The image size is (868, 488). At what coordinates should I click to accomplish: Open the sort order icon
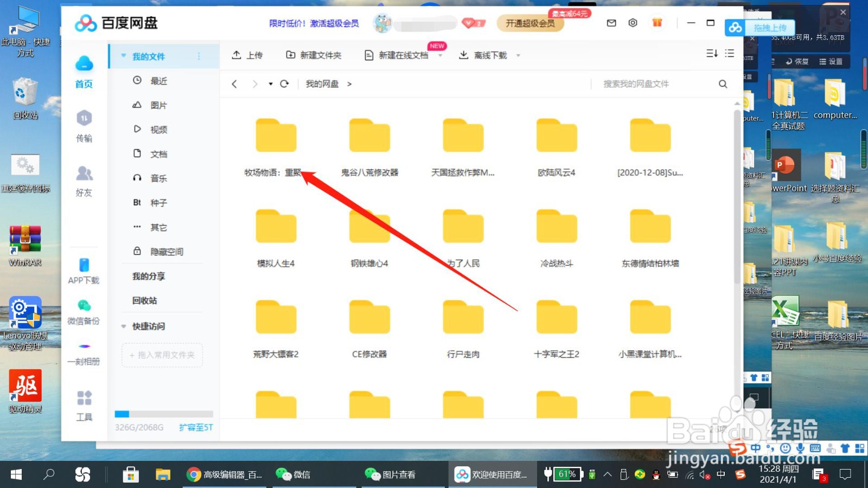pos(711,54)
